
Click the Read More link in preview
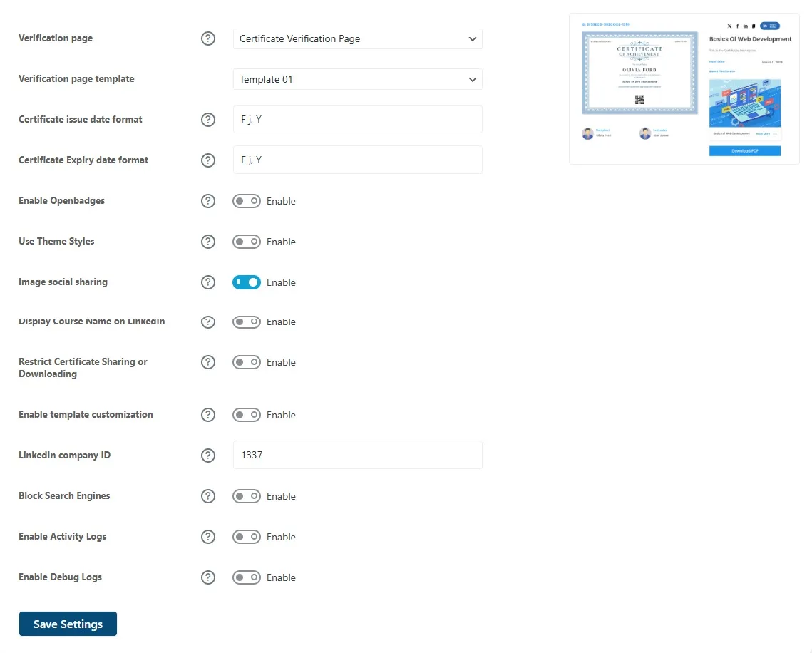tap(763, 134)
